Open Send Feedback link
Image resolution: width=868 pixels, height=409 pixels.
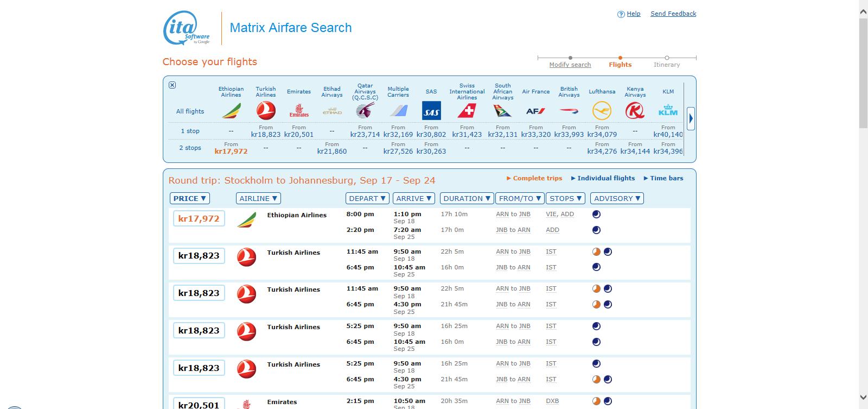[673, 14]
